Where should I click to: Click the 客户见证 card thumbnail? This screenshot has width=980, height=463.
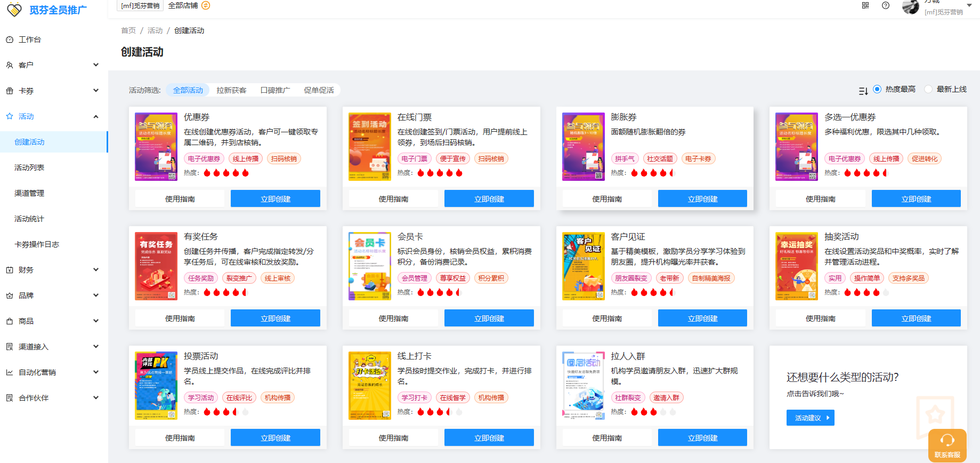pyautogui.click(x=584, y=266)
